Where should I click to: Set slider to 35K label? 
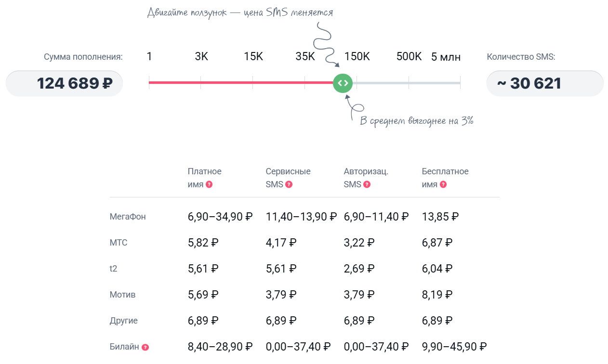[x=305, y=56]
